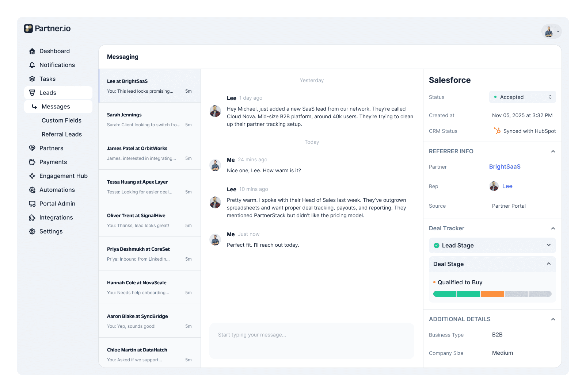586x392 pixels.
Task: Click the Tasks layers icon
Action: (x=32, y=79)
